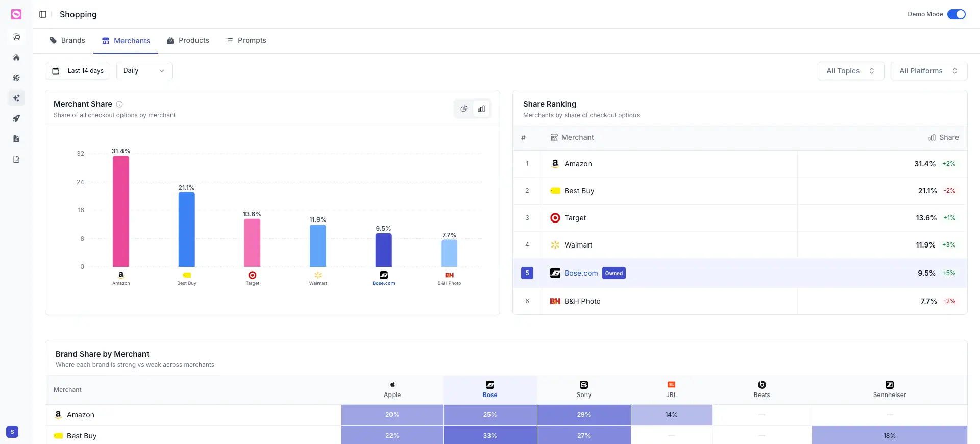Click the light blue Walmart 11.9% bar

318,246
